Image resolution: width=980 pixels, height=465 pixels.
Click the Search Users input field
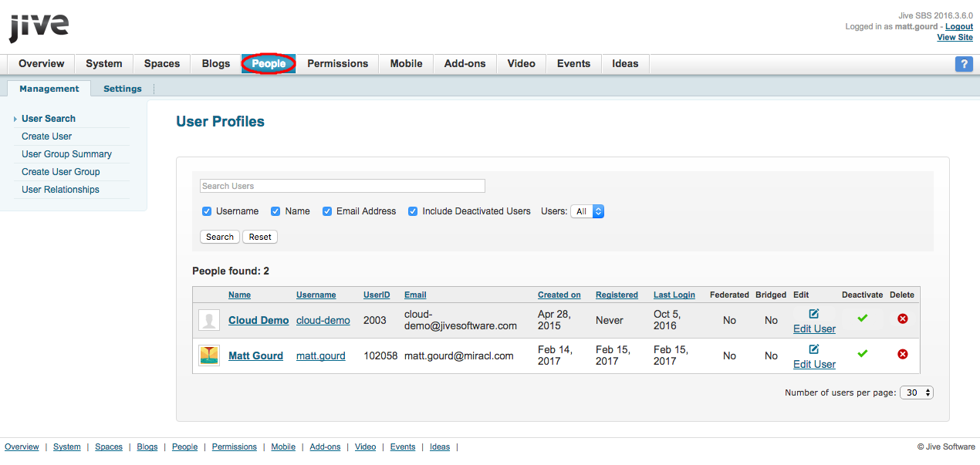343,186
